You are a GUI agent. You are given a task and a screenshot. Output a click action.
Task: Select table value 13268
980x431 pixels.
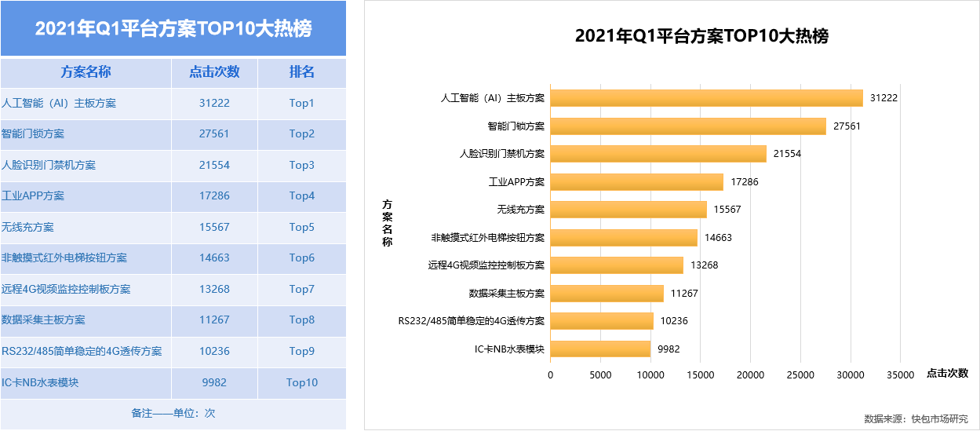tap(214, 290)
